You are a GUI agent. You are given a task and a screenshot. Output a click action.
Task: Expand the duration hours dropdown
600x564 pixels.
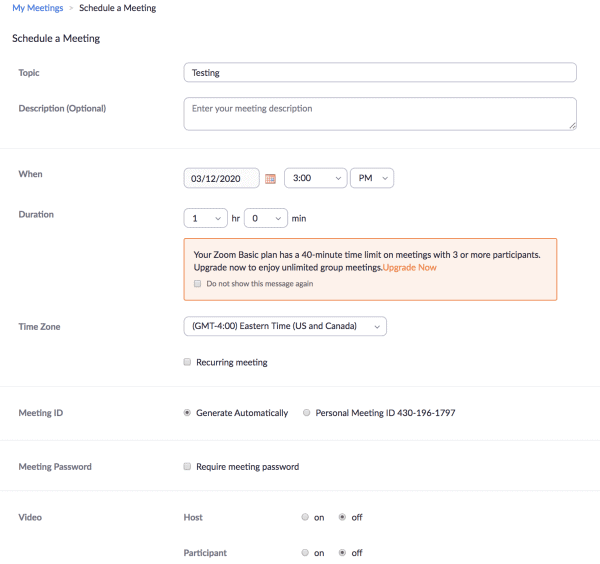coord(205,218)
